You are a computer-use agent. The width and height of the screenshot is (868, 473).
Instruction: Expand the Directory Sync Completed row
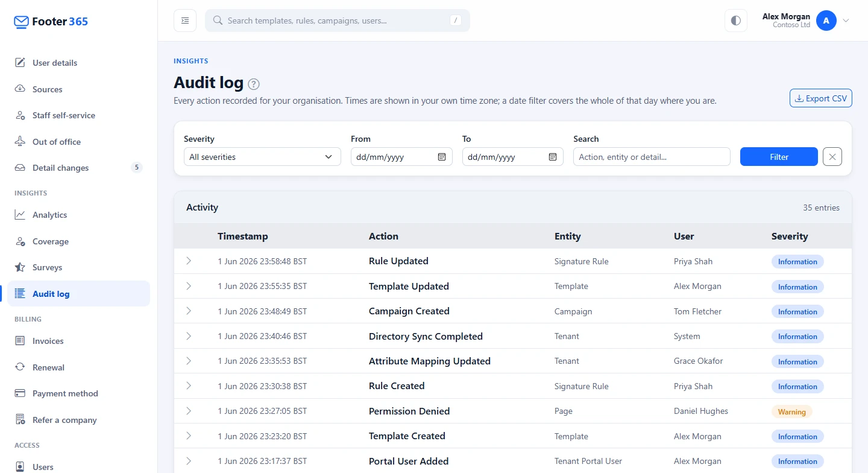[189, 336]
